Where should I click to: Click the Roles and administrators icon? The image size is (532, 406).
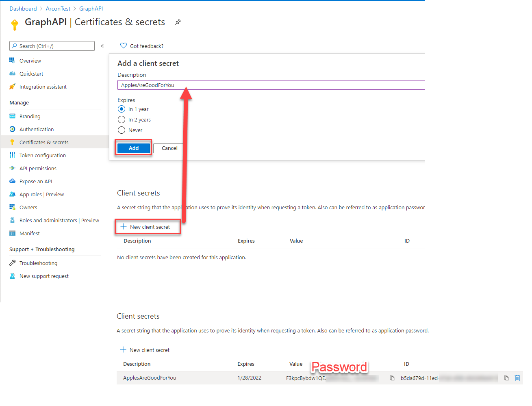(x=12, y=220)
